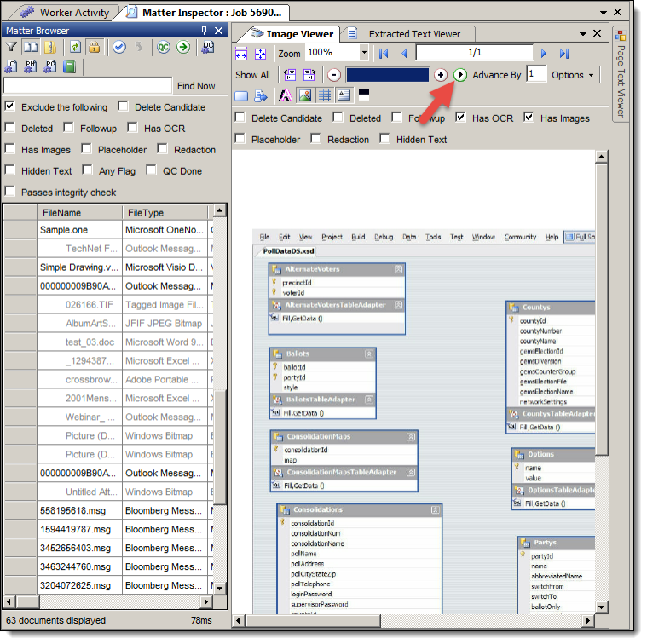This screenshot has height=644, width=647.
Task: Click the blue checkmark icon
Action: [x=119, y=48]
